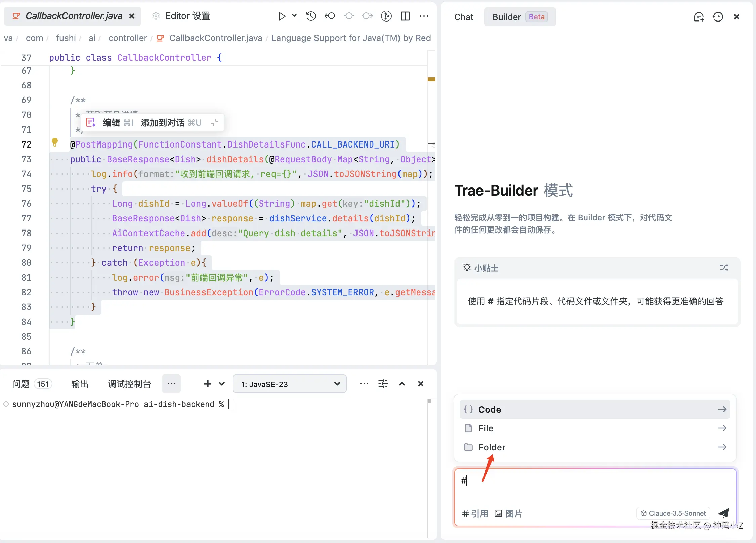Select the Claude-3.5-Sonnet model selector
This screenshot has width=756, height=543.
click(x=673, y=513)
